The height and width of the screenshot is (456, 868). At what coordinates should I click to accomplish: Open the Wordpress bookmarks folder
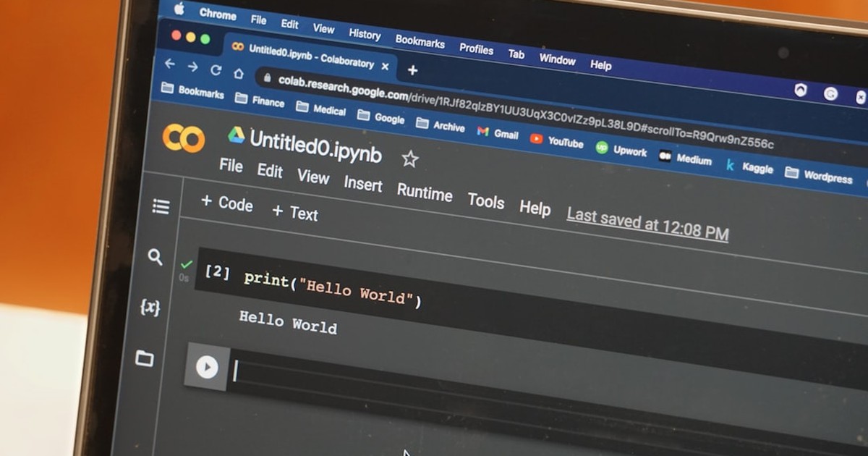point(819,176)
